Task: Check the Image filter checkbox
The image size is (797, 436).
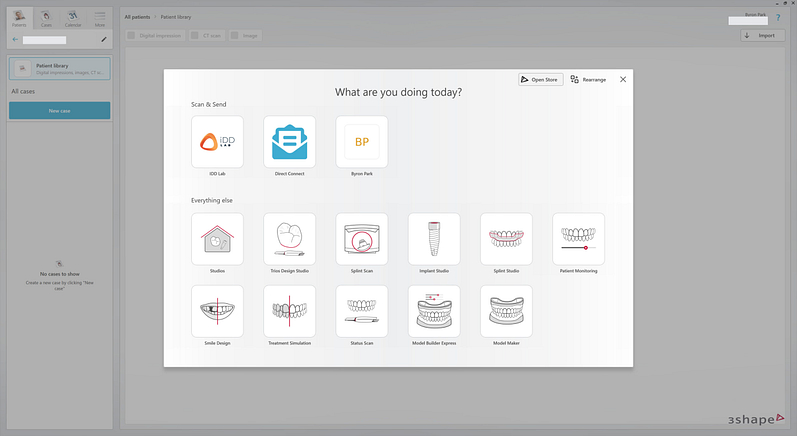Action: click(234, 36)
